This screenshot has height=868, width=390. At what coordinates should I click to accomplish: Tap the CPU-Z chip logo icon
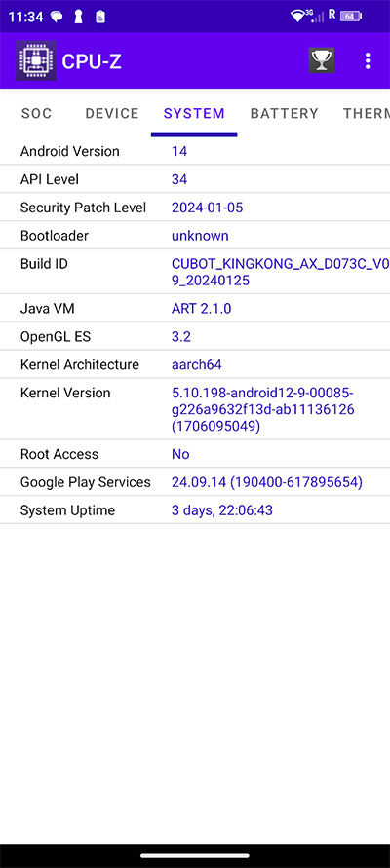pyautogui.click(x=36, y=61)
